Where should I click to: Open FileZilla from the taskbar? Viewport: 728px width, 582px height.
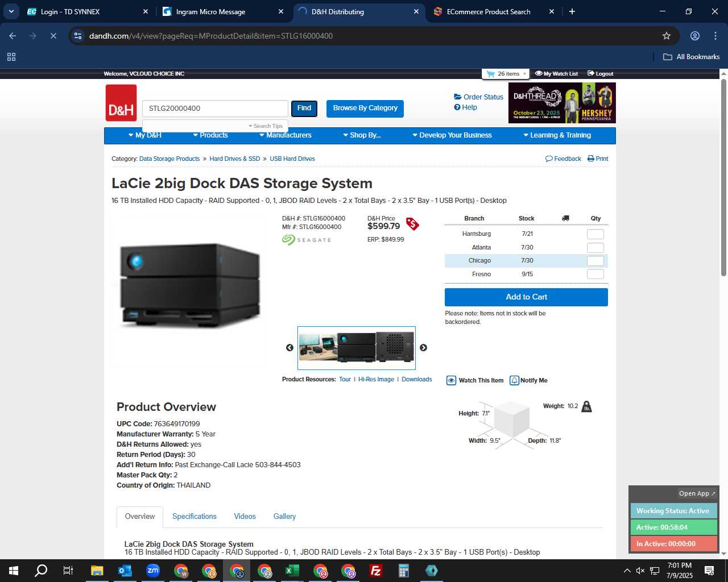point(376,571)
